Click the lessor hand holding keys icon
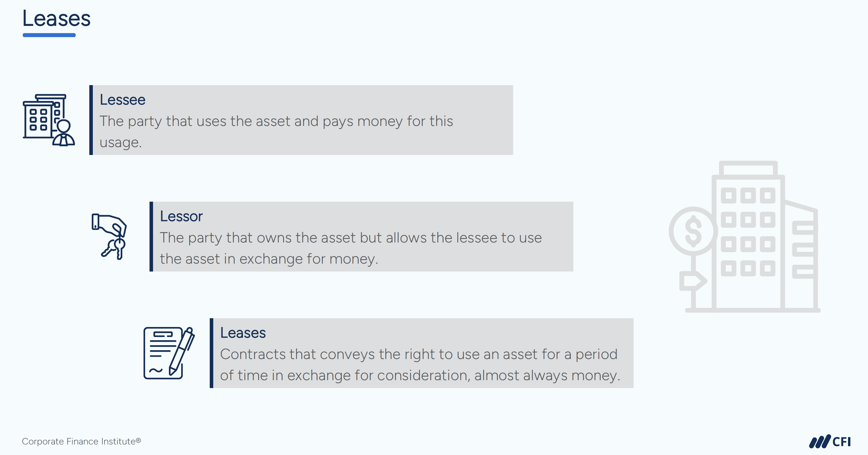This screenshot has width=868, height=455. point(109,236)
